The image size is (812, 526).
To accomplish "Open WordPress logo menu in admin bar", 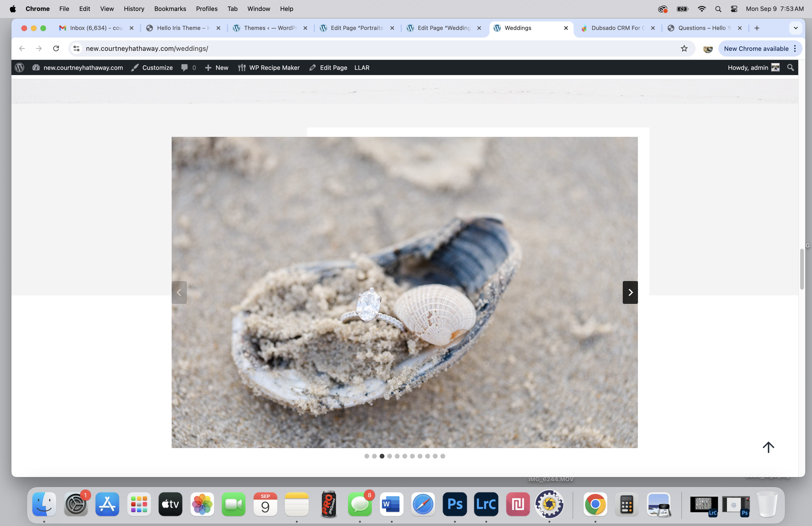I will point(19,67).
